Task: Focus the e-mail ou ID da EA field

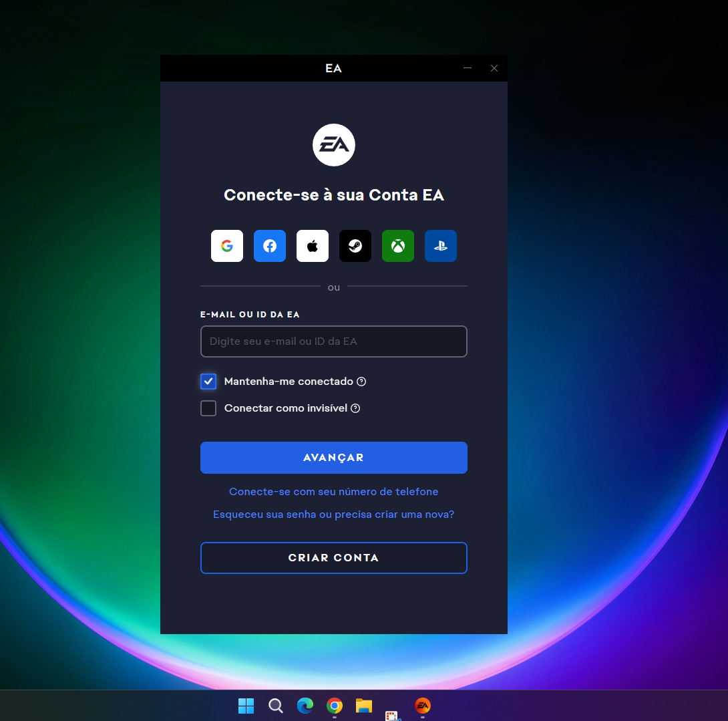Action: pyautogui.click(x=334, y=341)
